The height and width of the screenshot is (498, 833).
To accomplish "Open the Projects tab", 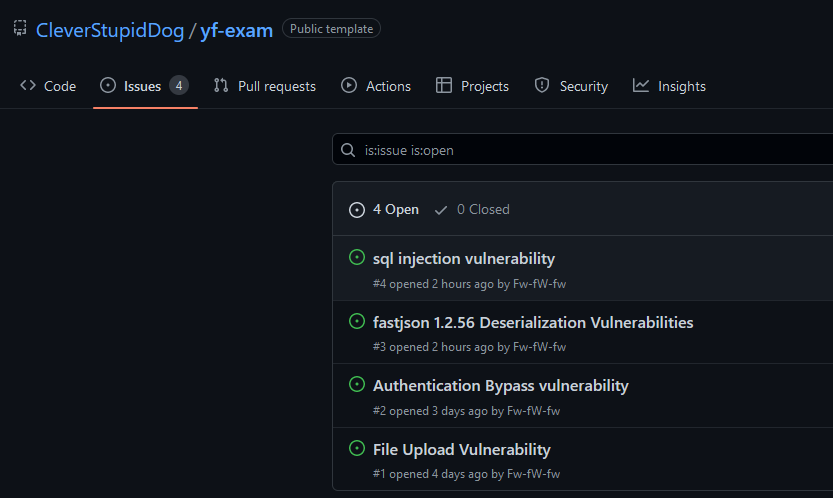I will point(472,86).
